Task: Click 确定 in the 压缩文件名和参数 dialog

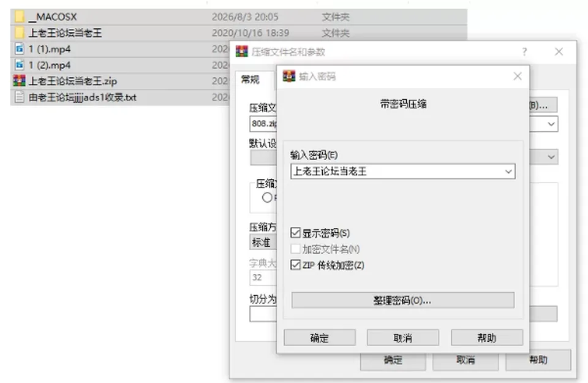Action: [x=393, y=360]
